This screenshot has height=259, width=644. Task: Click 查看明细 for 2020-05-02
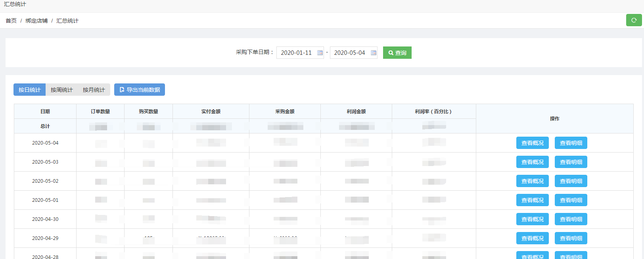point(571,181)
